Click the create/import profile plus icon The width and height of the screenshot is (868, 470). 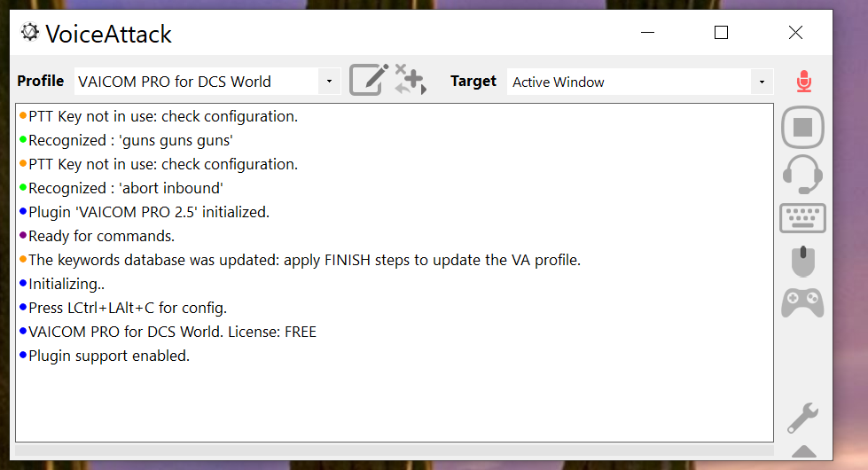[411, 79]
